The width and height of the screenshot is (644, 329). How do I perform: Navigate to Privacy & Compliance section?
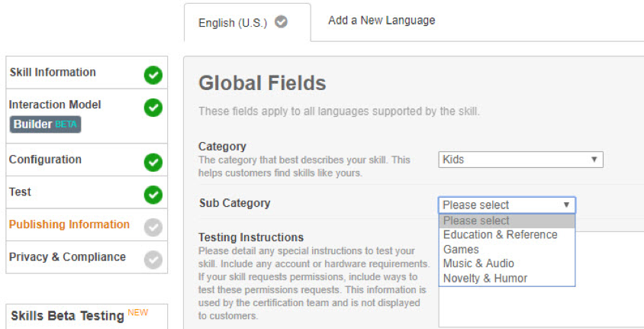click(67, 257)
